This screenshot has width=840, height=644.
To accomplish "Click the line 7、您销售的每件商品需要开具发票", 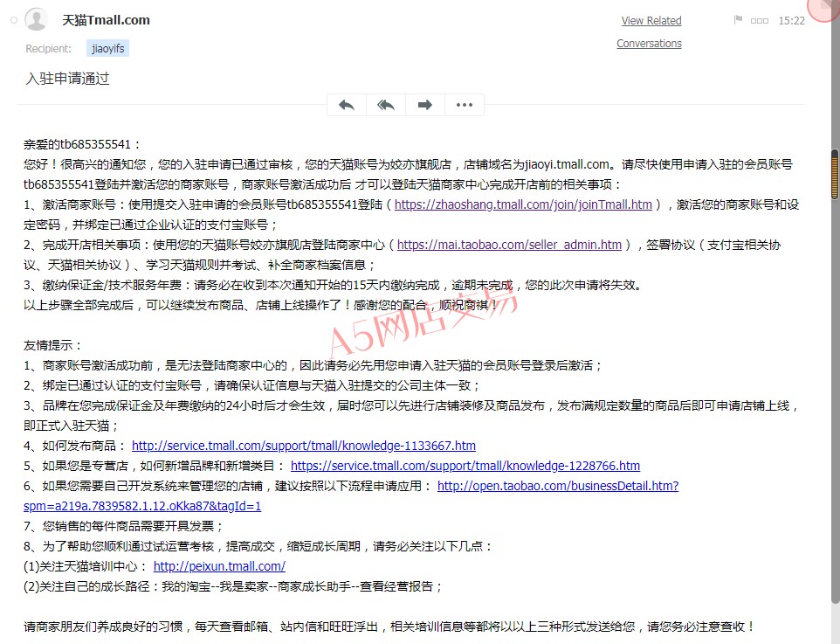I will click(x=123, y=527).
